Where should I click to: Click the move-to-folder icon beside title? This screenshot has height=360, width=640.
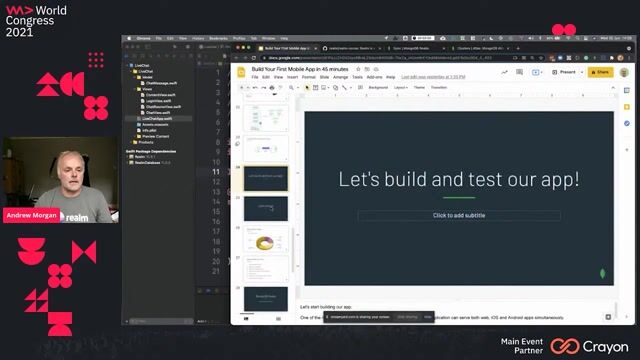(367, 69)
